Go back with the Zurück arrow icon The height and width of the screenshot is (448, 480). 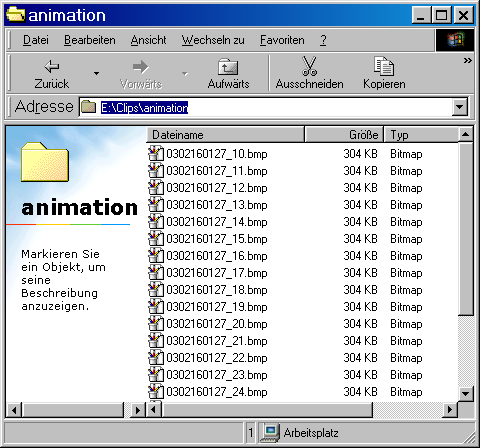[x=52, y=67]
